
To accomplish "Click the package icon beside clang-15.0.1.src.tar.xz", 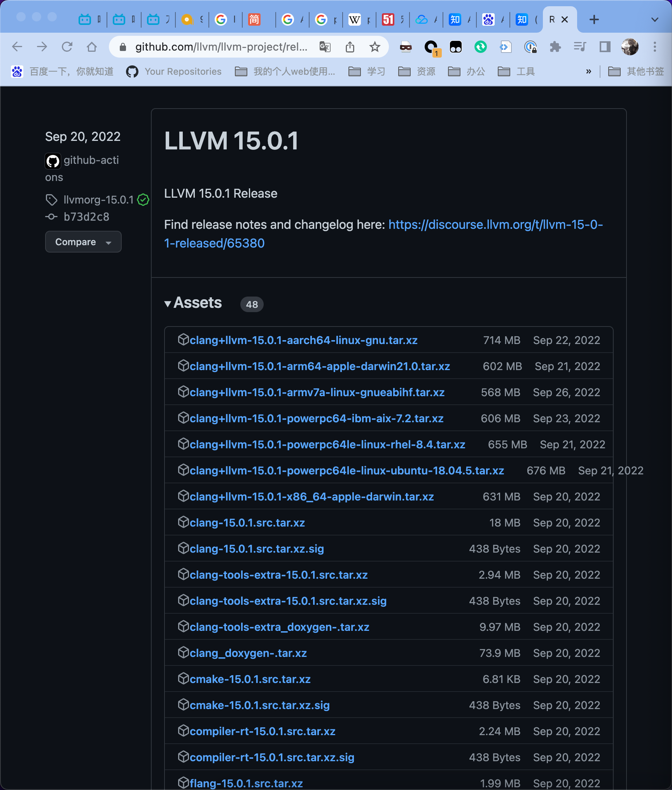I will click(x=183, y=522).
